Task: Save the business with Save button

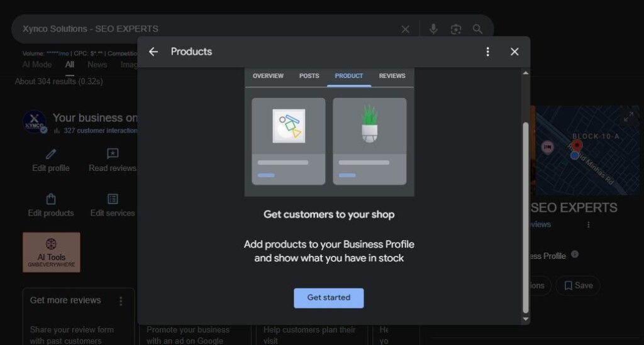Action: coord(578,285)
